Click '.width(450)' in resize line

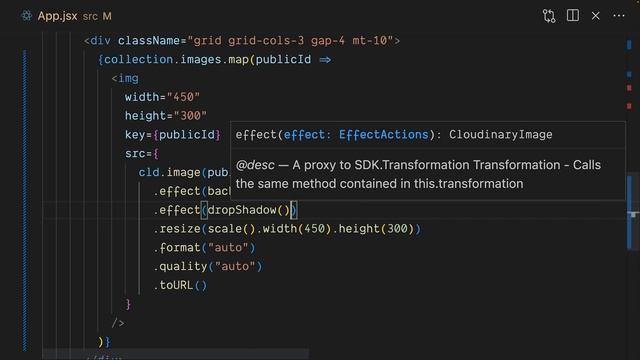[293, 229]
